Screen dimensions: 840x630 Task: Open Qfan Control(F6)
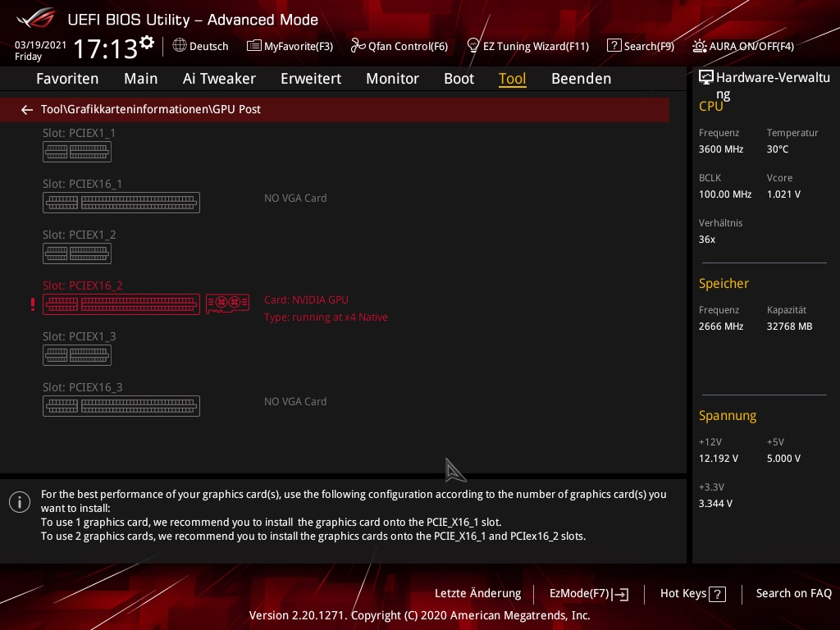click(x=399, y=46)
